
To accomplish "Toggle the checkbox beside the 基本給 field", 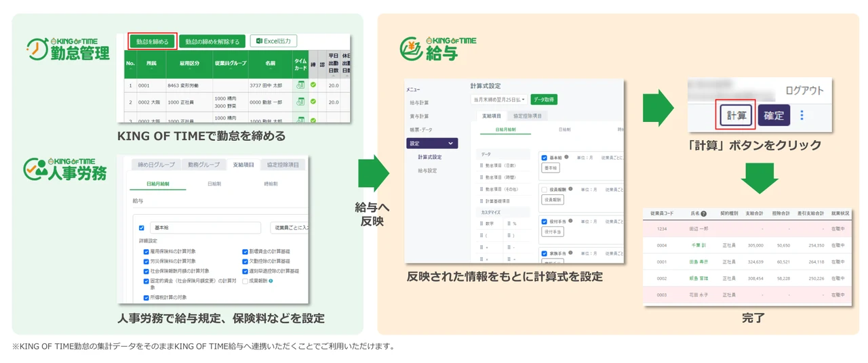I will tap(141, 228).
